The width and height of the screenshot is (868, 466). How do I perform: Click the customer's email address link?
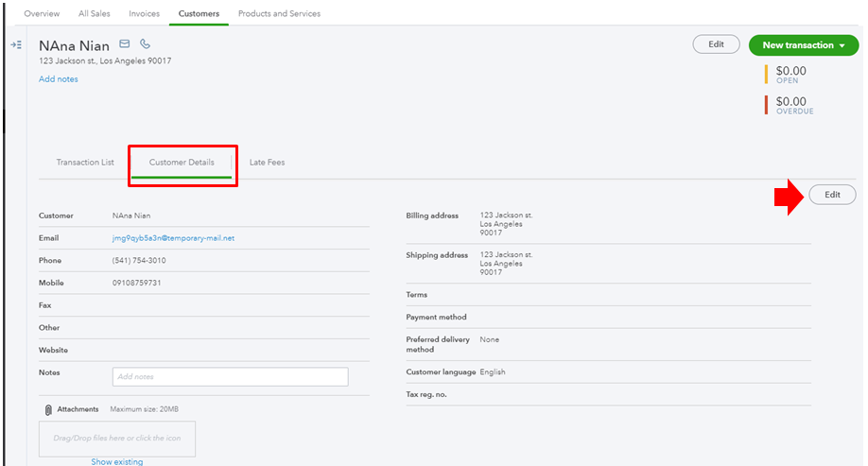(173, 238)
